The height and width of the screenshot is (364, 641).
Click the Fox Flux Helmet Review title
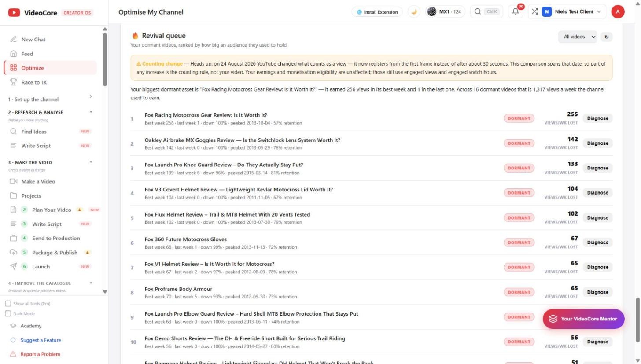[227, 215]
